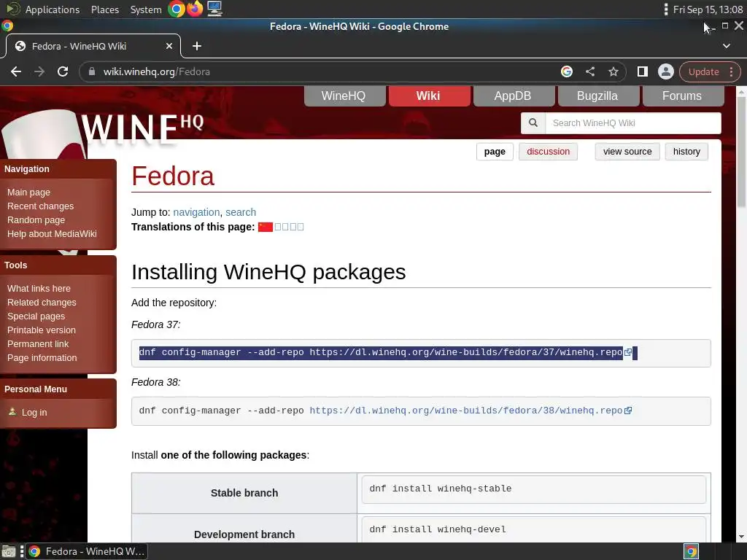The image size is (747, 560).
Task: Click Chrome icon in bottom right tray
Action: pyautogui.click(x=692, y=551)
